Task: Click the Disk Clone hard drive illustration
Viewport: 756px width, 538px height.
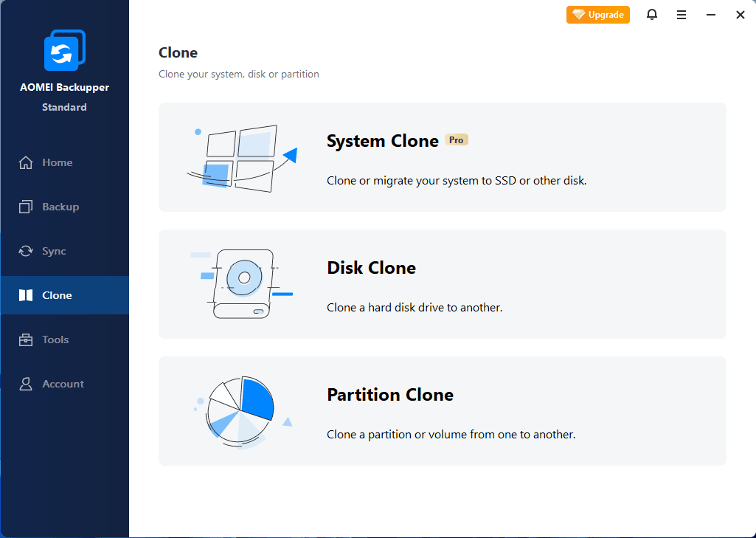Action: 242,283
